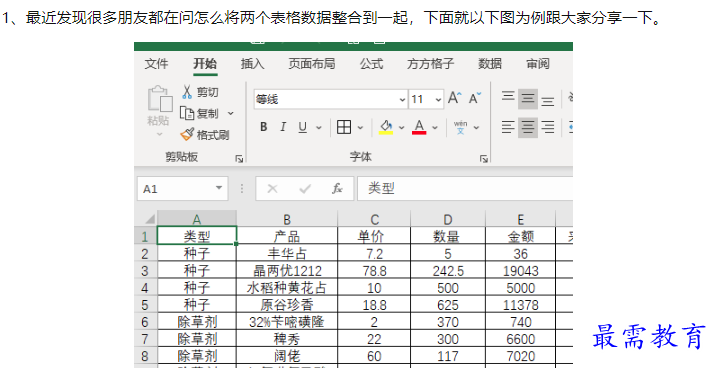Apply yellow fill color bucket
Image resolution: width=714 pixels, height=368 pixels.
(x=386, y=127)
